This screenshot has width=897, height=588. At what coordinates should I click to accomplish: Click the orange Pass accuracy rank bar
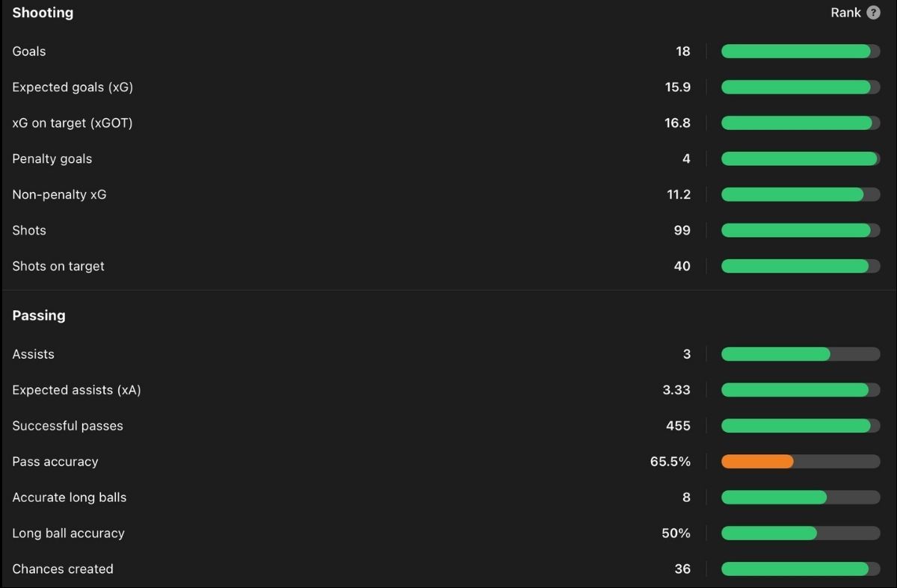click(x=801, y=462)
